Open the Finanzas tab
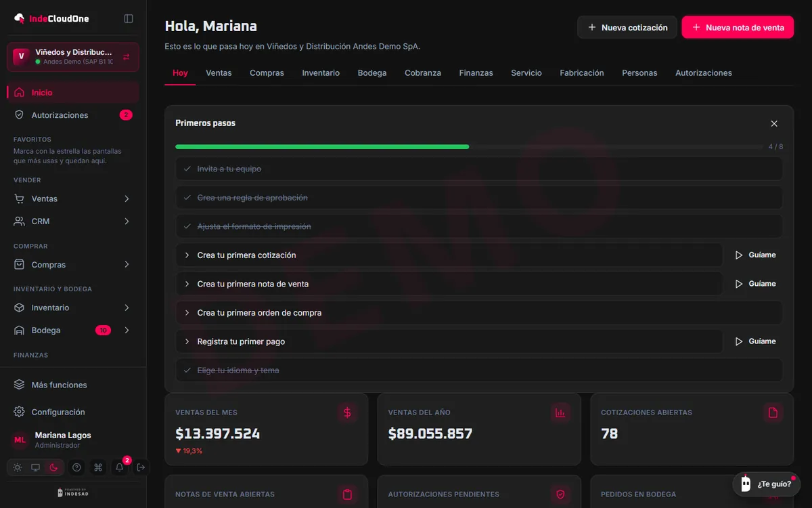The height and width of the screenshot is (508, 812). (x=476, y=73)
